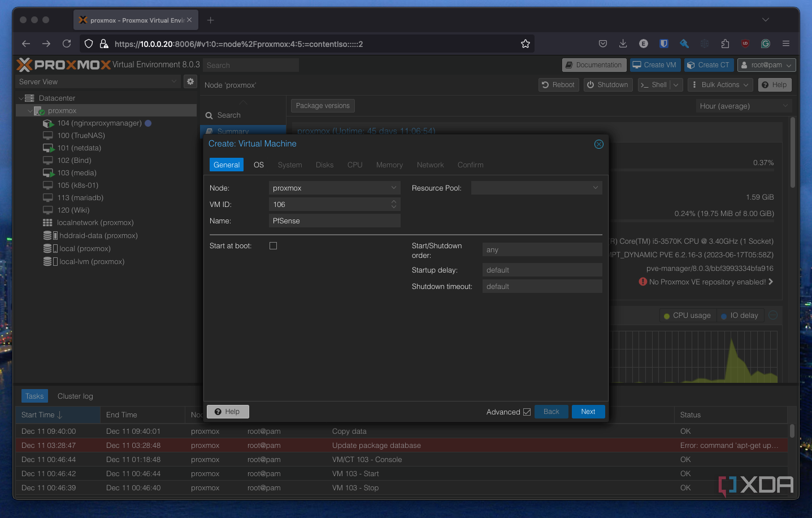This screenshot has width=812, height=518.
Task: Open the site security shield icon
Action: click(x=89, y=44)
